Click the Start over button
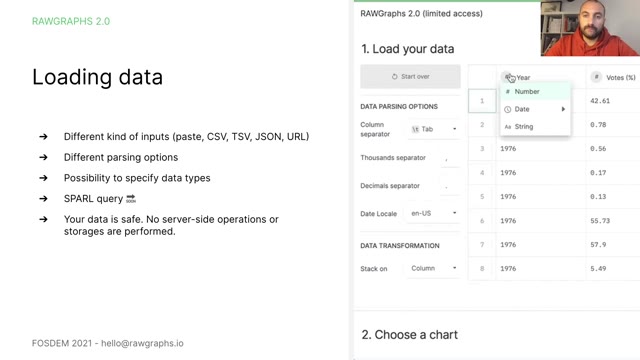Image resolution: width=640 pixels, height=360 pixels. point(410,76)
